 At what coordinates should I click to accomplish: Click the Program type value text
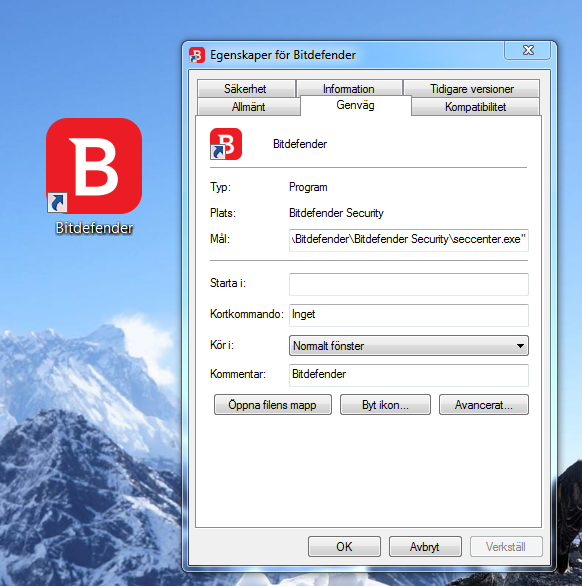click(308, 187)
